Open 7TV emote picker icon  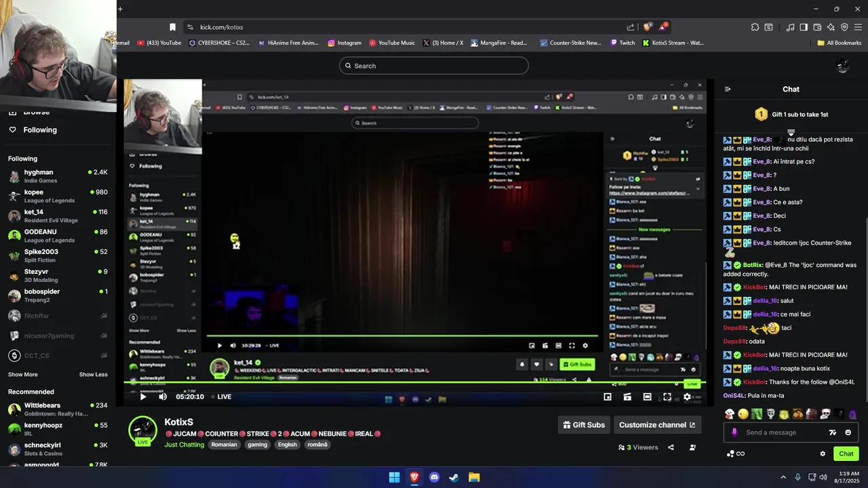point(833,432)
